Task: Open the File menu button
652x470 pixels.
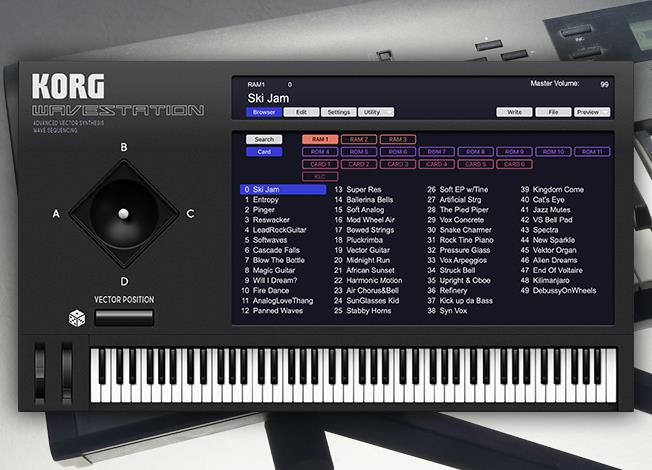Action: (553, 112)
